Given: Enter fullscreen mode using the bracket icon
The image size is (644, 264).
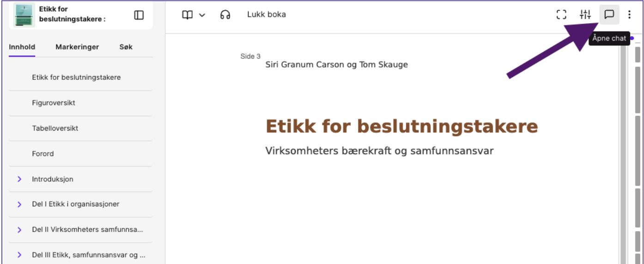Looking at the screenshot, I should (x=561, y=14).
